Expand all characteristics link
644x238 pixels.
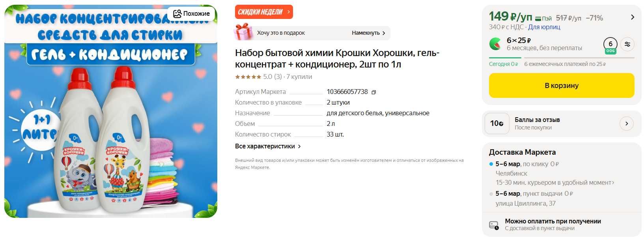point(268,146)
